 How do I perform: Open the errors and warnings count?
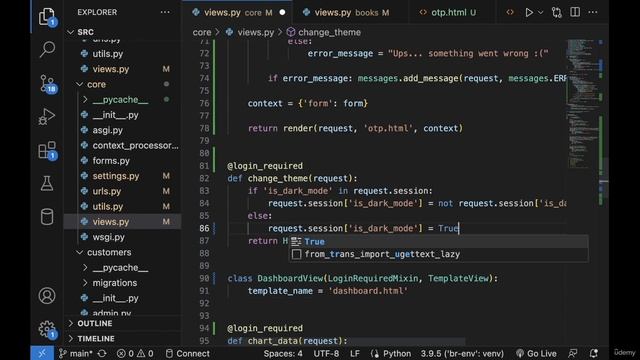(135, 353)
